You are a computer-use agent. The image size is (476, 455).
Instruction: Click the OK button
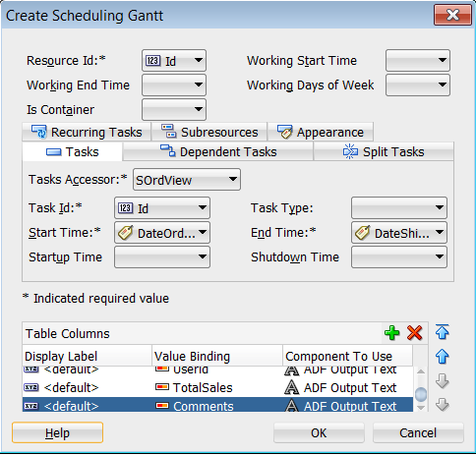[319, 432]
